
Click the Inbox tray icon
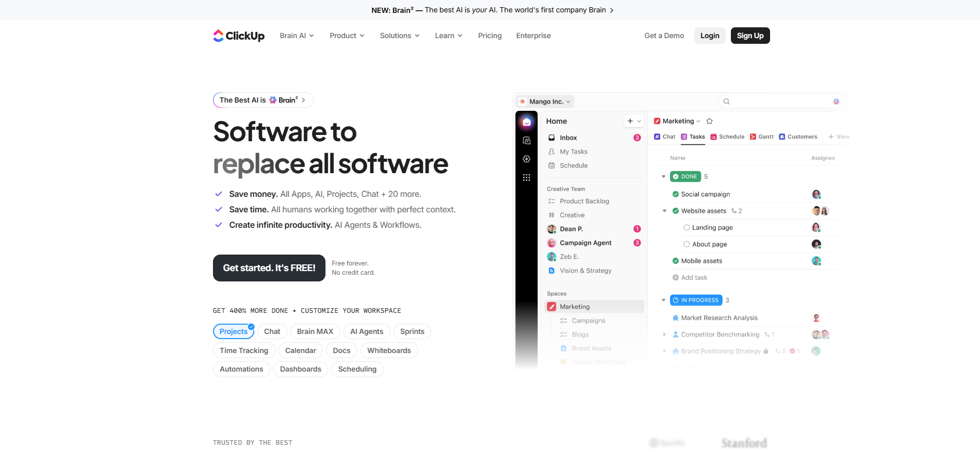pos(551,138)
